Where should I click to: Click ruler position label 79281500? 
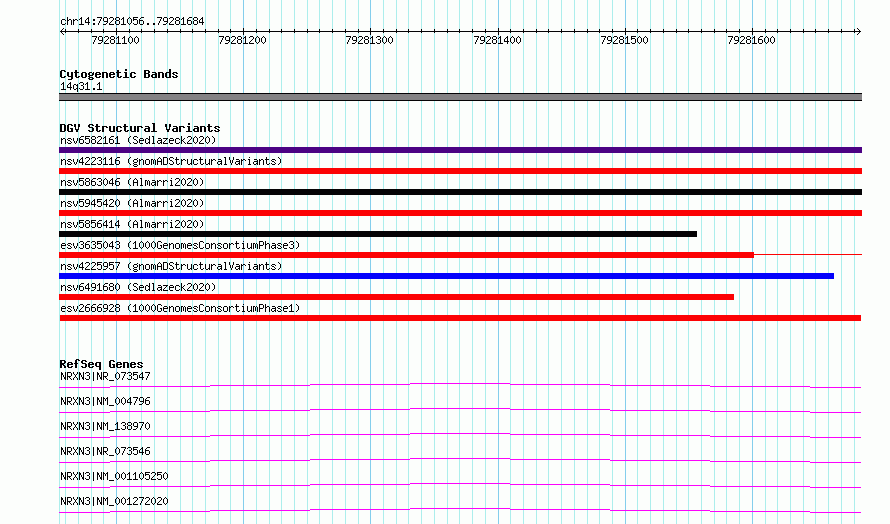tap(624, 40)
